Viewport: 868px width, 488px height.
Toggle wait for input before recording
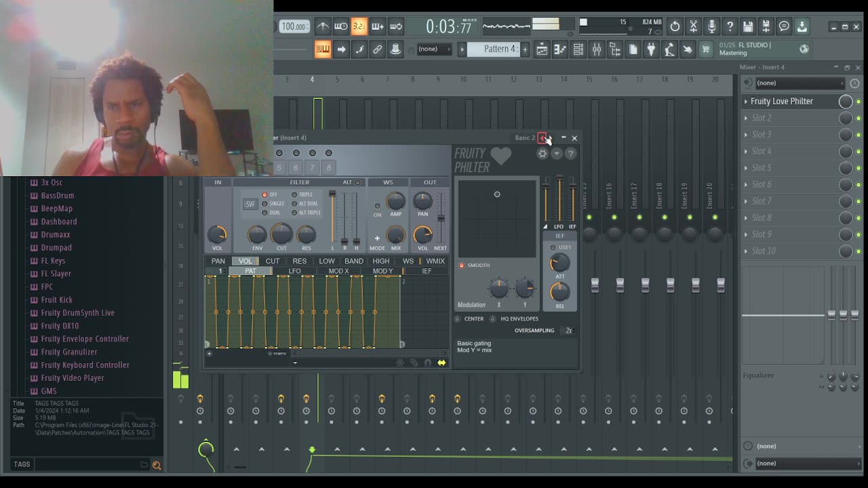(341, 26)
